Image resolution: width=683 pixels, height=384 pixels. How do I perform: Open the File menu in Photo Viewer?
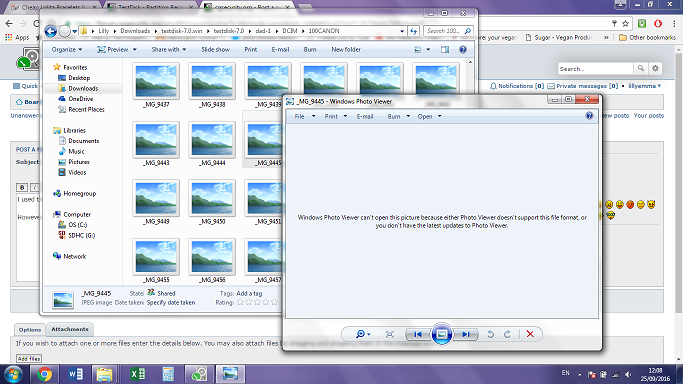pos(304,116)
